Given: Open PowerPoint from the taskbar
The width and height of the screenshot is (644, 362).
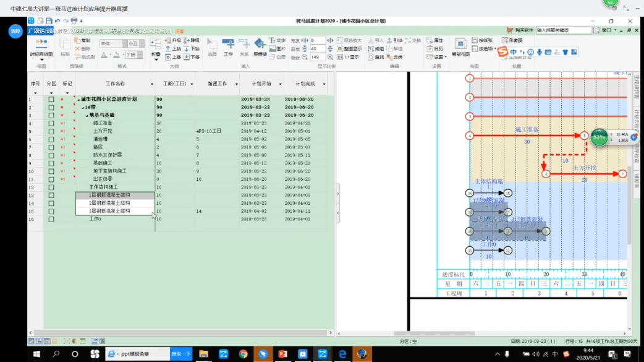Looking at the screenshot, I should pyautogui.click(x=282, y=354).
